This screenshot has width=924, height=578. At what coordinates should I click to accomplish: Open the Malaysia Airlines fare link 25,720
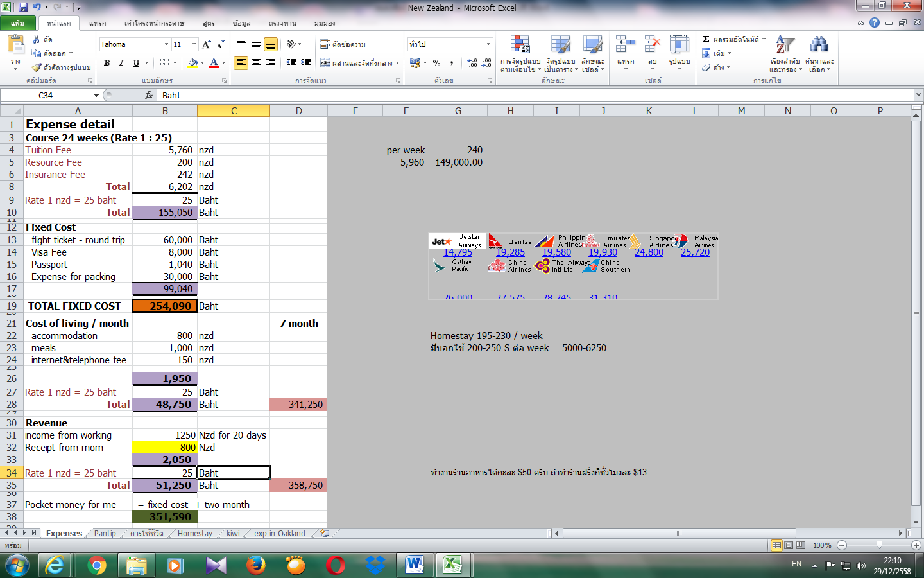pyautogui.click(x=695, y=252)
